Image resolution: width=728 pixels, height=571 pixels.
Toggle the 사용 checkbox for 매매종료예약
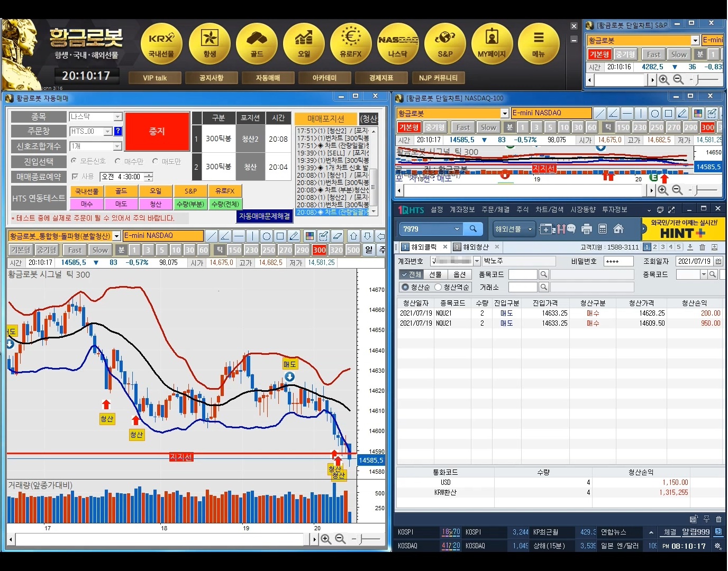click(75, 177)
